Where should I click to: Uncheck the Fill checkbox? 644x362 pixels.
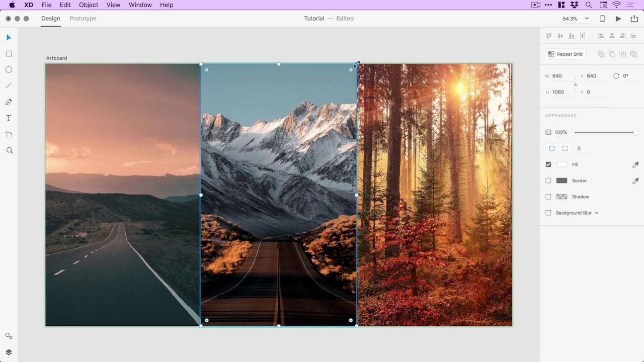[x=548, y=164]
